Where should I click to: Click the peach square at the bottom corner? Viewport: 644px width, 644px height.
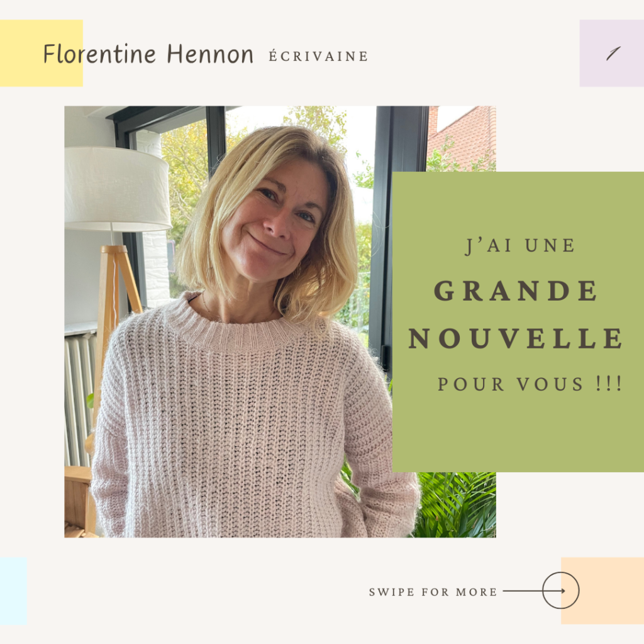pos(602,591)
